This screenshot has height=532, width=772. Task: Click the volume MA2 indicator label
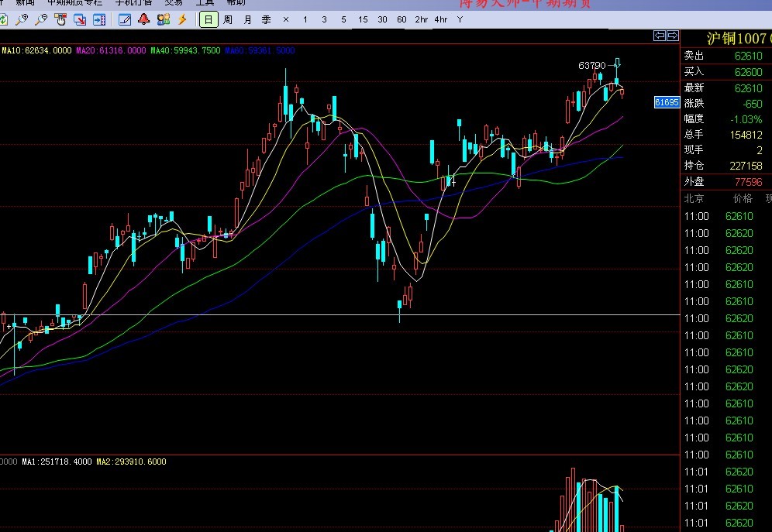click(132, 462)
